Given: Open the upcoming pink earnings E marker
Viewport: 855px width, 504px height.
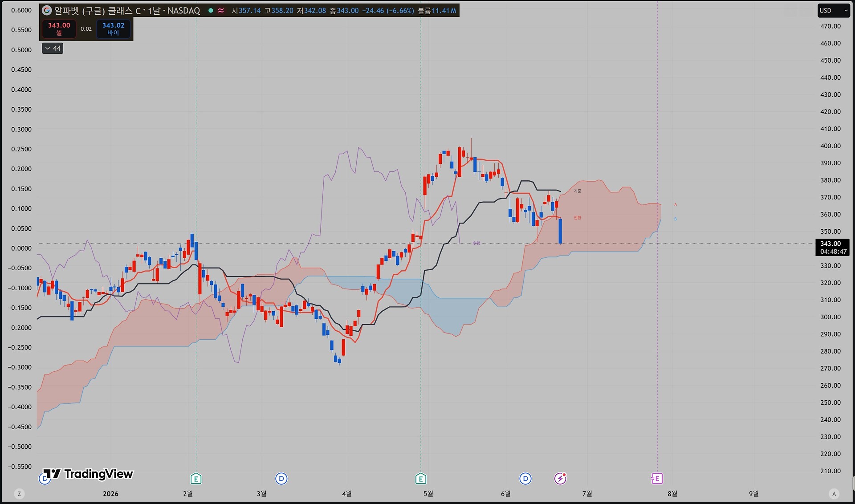Looking at the screenshot, I should click(657, 479).
